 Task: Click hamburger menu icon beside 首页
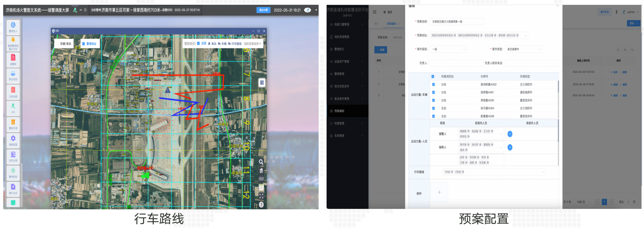[375, 12]
